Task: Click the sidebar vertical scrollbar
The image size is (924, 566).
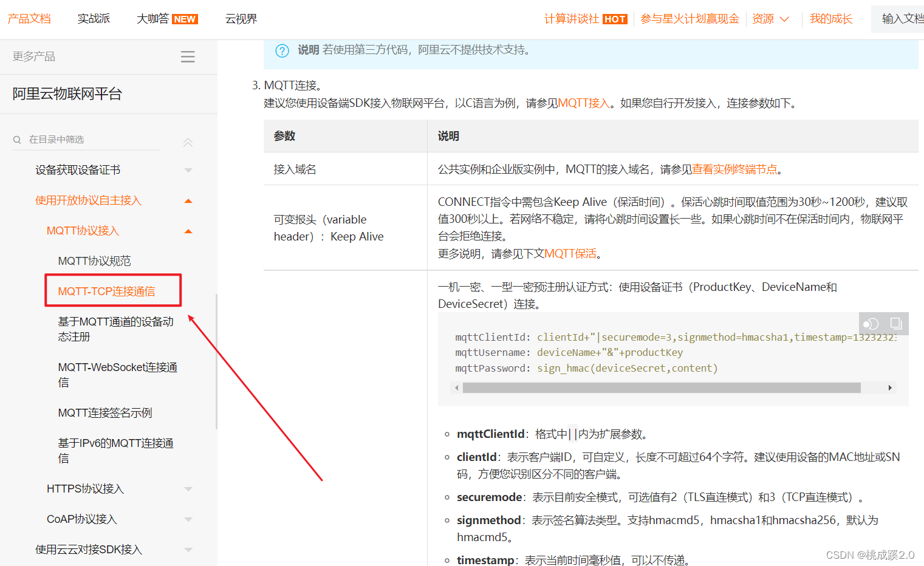Action: [216, 361]
